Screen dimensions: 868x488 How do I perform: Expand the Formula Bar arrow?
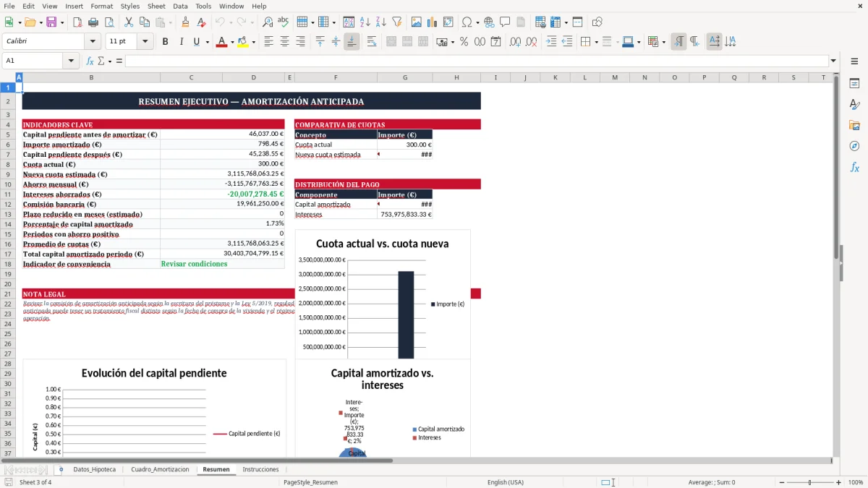tap(833, 61)
